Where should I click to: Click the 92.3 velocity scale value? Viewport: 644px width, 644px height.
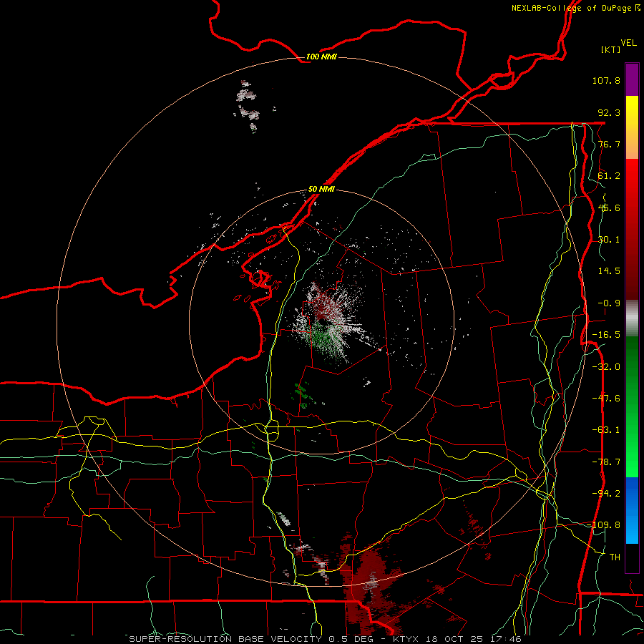[609, 112]
